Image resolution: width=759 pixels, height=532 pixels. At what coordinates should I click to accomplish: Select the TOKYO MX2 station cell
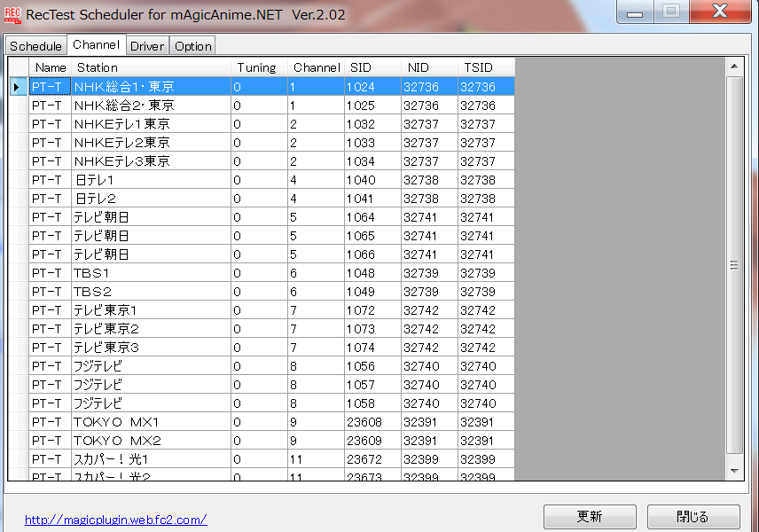[x=151, y=441]
